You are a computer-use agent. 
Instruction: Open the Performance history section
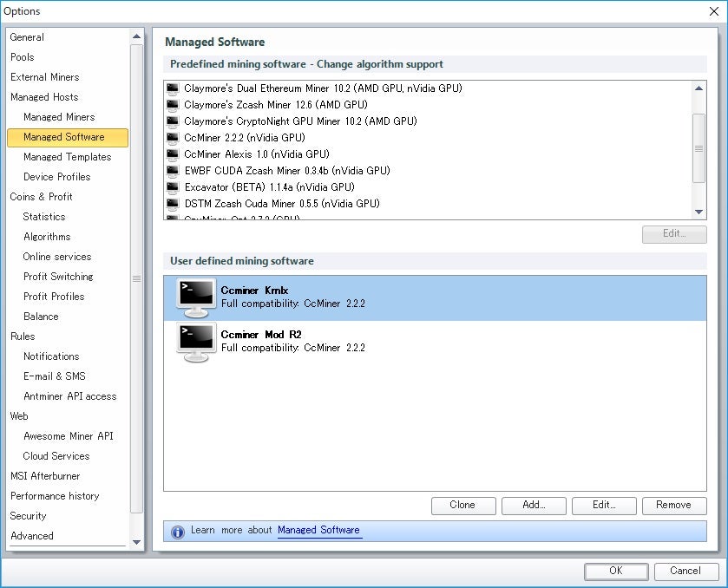55,496
